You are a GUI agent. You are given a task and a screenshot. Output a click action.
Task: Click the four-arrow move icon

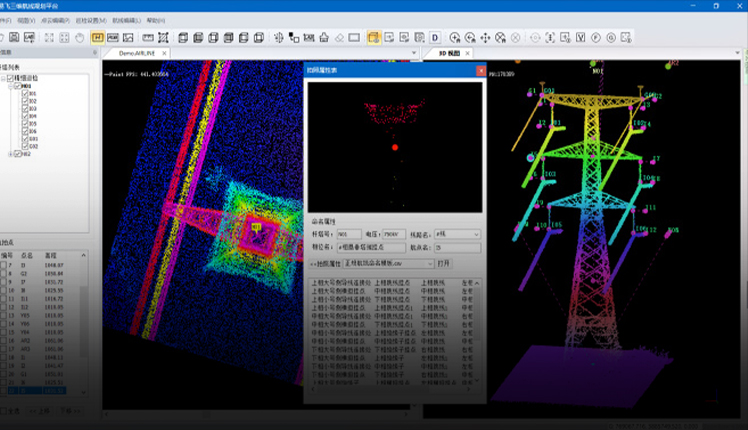coord(485,38)
